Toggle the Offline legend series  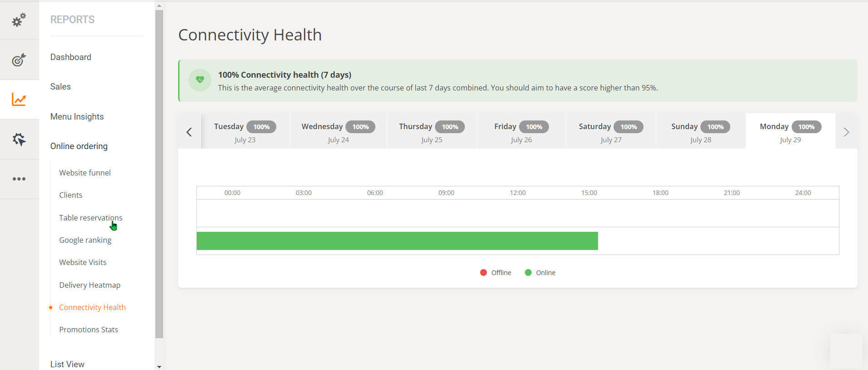tap(496, 273)
